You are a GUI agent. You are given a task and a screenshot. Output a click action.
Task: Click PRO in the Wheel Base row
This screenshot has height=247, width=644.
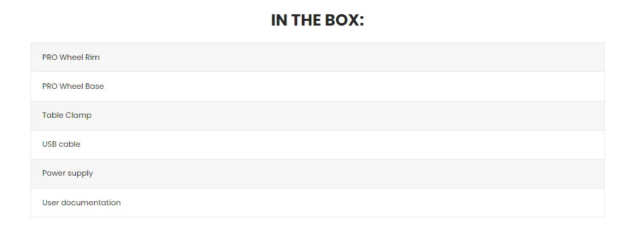[x=50, y=86]
